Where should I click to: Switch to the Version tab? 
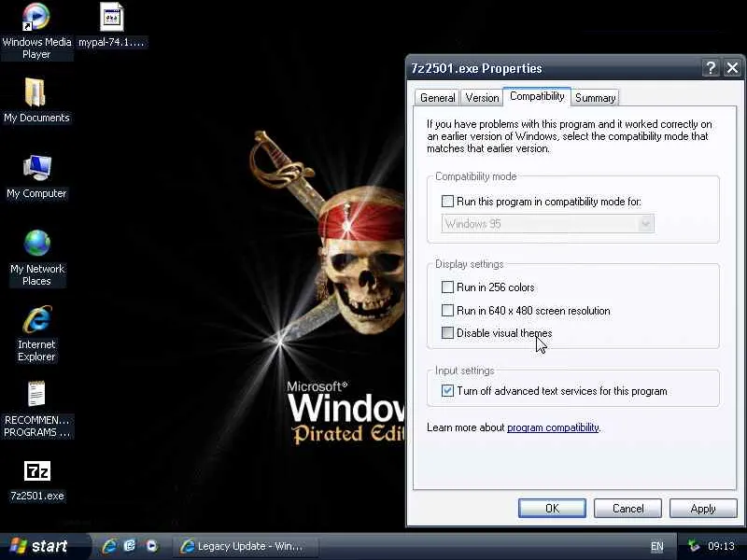click(482, 98)
